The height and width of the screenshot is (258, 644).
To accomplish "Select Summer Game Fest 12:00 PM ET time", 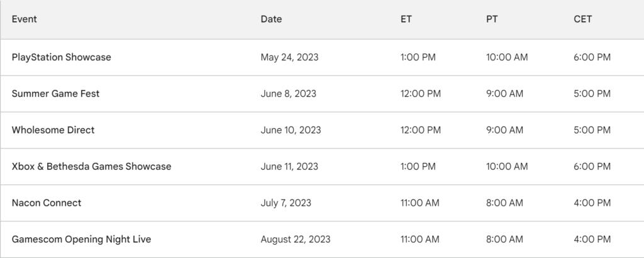I will (x=421, y=94).
